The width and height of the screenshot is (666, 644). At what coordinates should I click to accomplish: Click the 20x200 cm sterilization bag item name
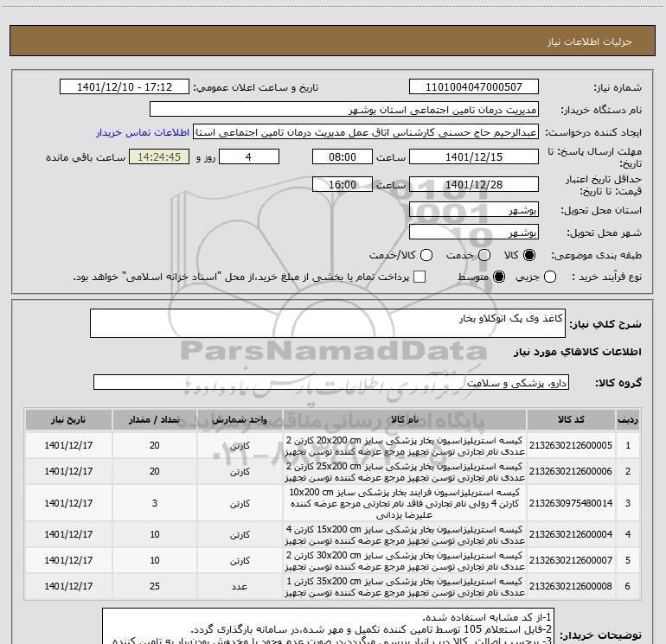tap(405, 446)
